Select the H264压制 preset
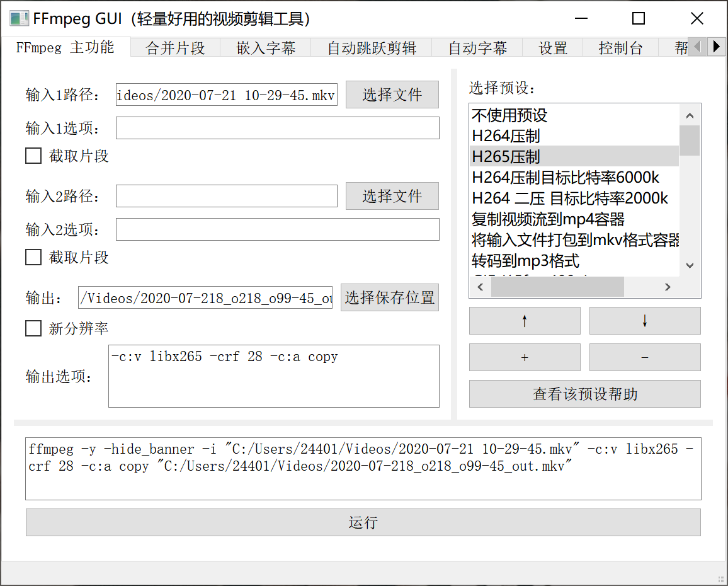This screenshot has height=586, width=728. [x=575, y=135]
